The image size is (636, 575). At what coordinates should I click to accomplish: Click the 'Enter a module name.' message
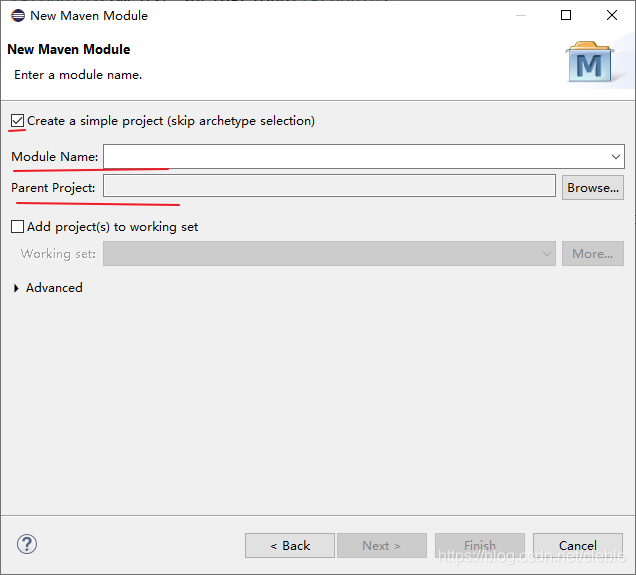pyautogui.click(x=78, y=75)
